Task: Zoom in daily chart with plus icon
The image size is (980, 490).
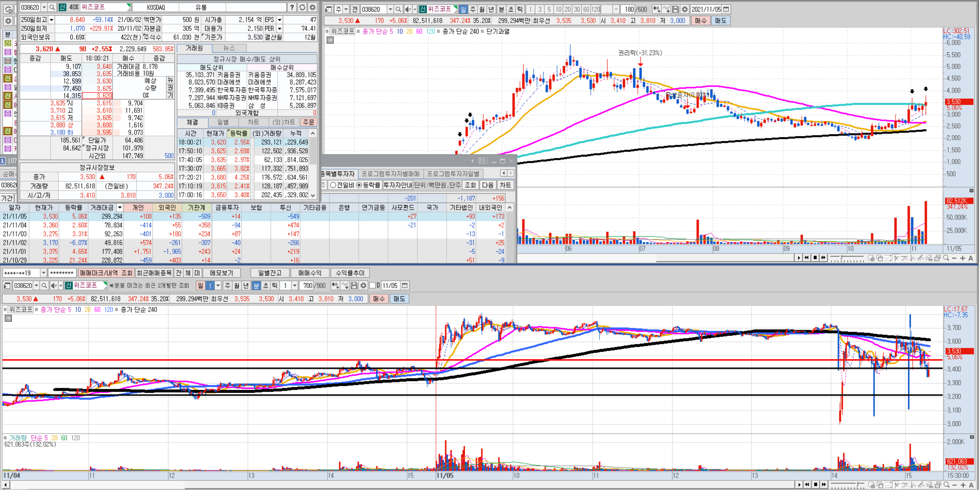Action: (x=962, y=258)
